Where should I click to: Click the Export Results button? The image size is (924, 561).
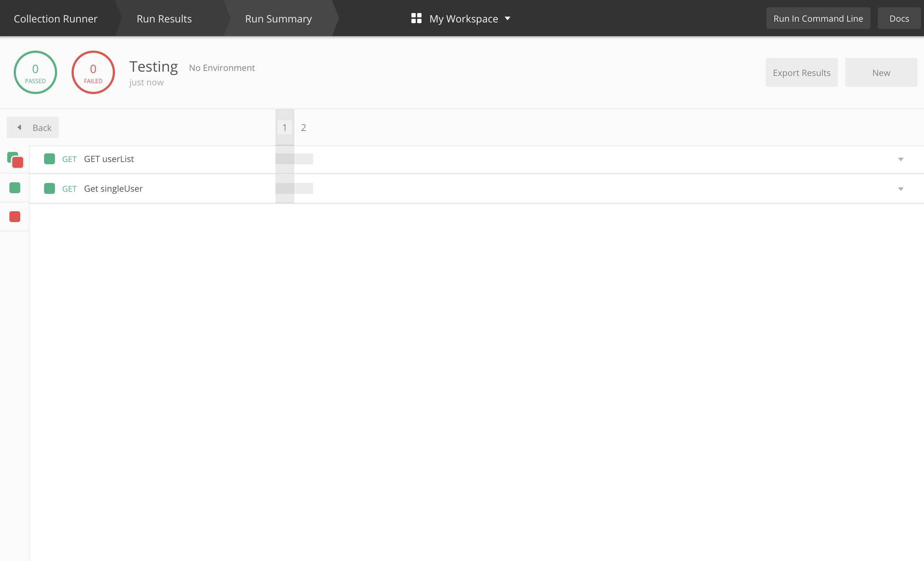tap(801, 72)
